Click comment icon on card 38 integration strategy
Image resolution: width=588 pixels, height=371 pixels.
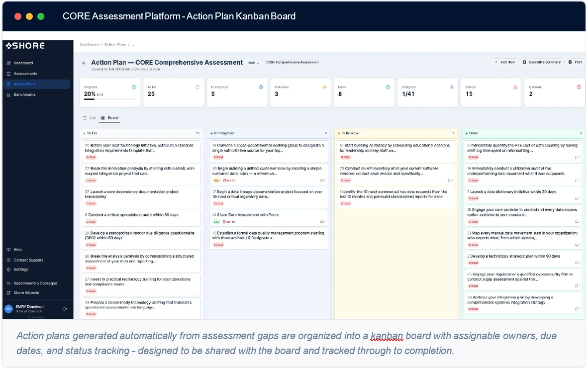point(577,309)
